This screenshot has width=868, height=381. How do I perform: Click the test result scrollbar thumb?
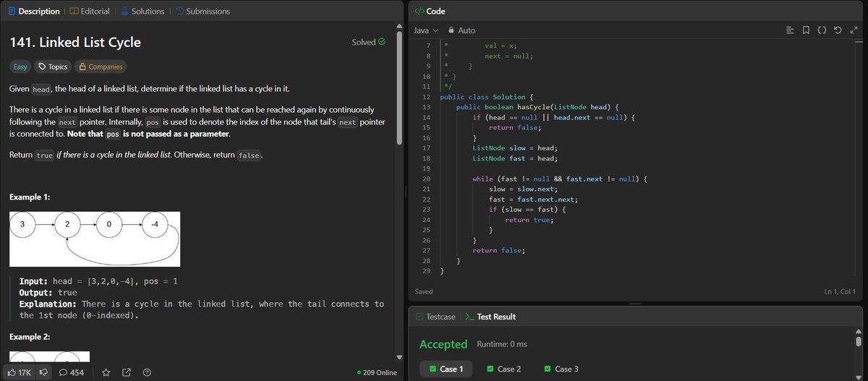click(859, 341)
